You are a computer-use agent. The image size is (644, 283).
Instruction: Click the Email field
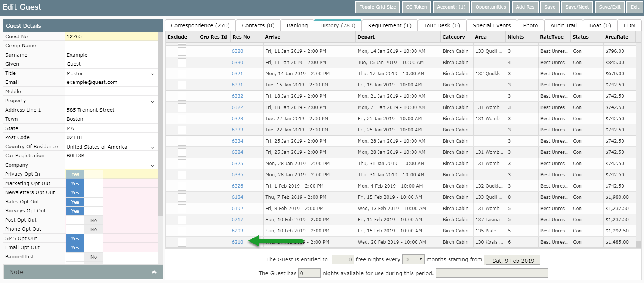point(112,82)
